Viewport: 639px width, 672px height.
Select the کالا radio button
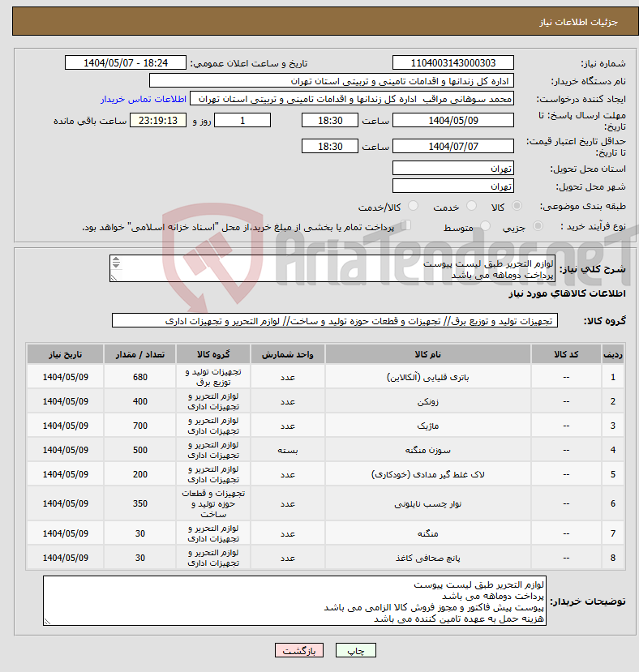pos(517,206)
